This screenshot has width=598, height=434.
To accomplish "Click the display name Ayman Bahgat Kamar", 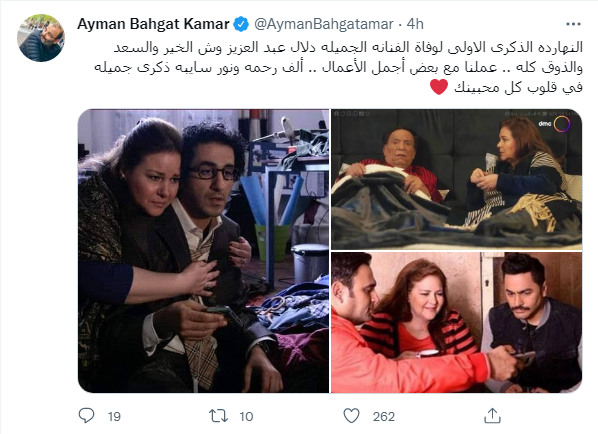I will (153, 24).
